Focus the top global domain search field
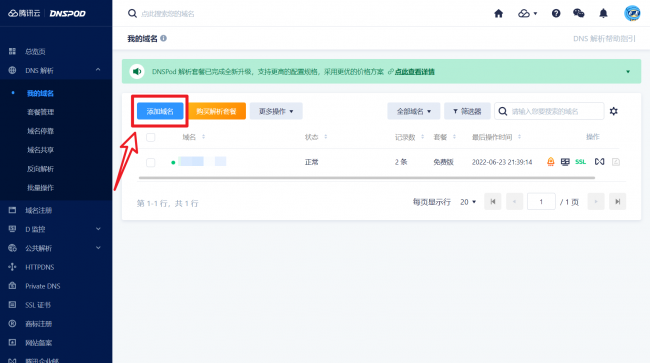 [167, 14]
